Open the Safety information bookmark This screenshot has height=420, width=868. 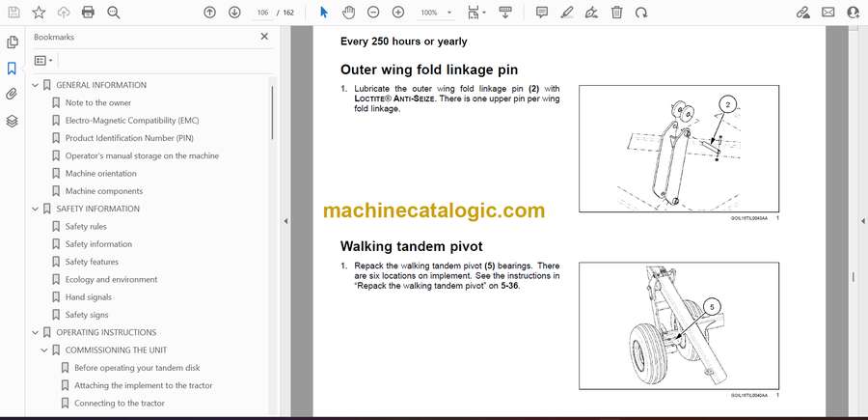[x=98, y=244]
